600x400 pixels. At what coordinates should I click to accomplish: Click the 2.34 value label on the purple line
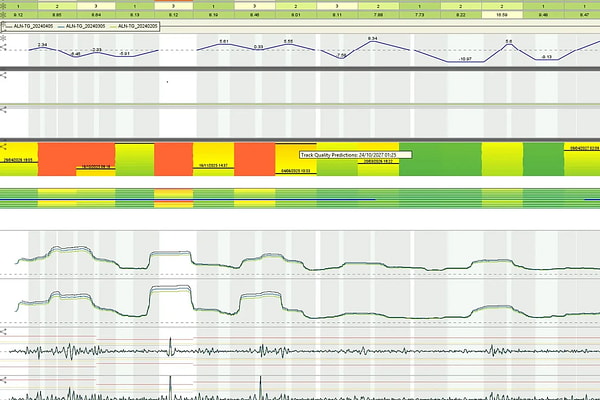pyautogui.click(x=42, y=45)
